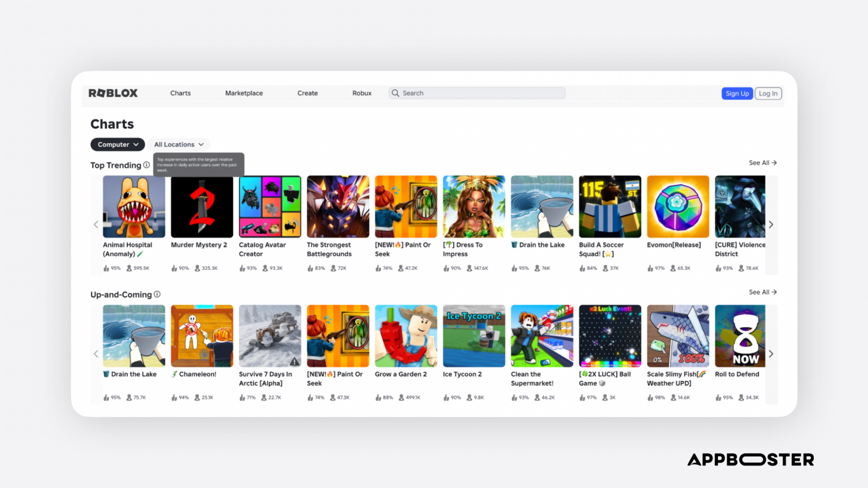The image size is (868, 488).
Task: Click Grow a Garden 2 title text
Action: tap(401, 374)
